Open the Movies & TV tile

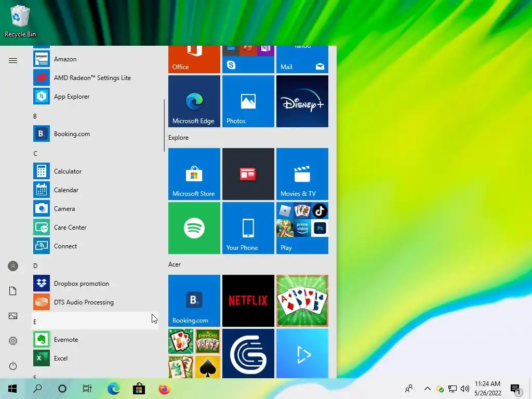(302, 174)
